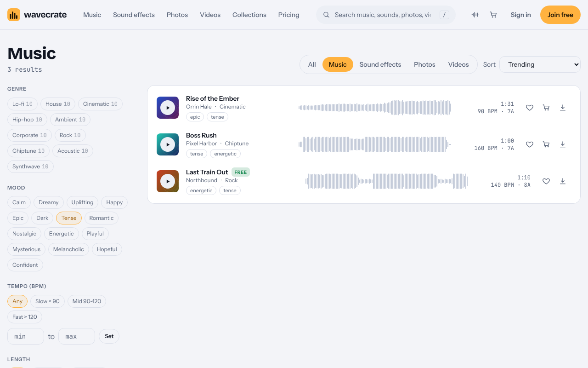The width and height of the screenshot is (588, 368).
Task: Favorite Last Train Out with heart
Action: (546, 181)
